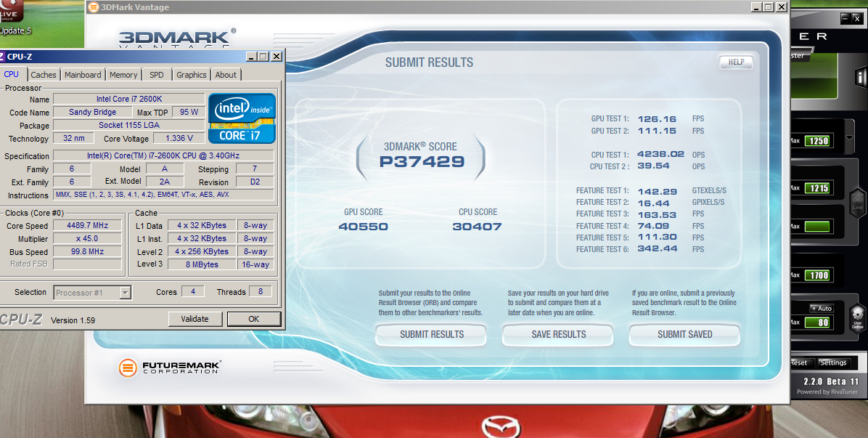Image resolution: width=868 pixels, height=438 pixels.
Task: Click the Instructions field in CPU-Z
Action: pyautogui.click(x=163, y=195)
